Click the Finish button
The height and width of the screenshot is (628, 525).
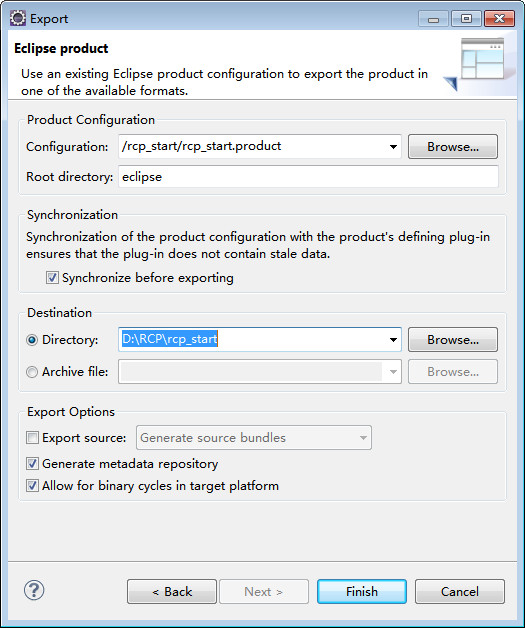click(362, 591)
